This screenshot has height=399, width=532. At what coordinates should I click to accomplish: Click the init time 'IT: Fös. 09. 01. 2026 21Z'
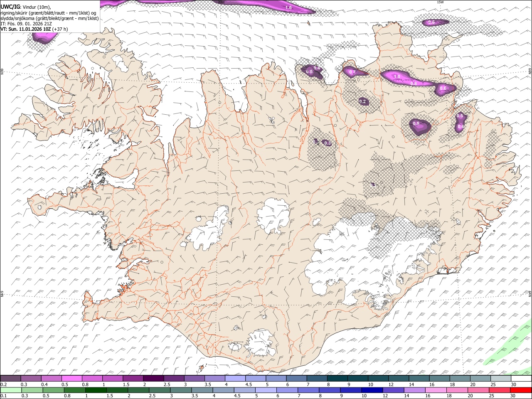tap(26, 24)
